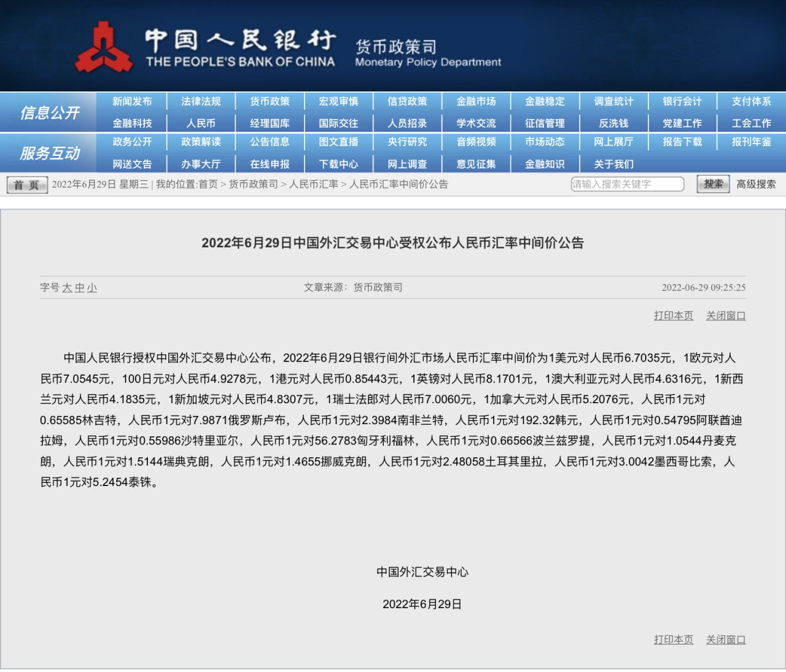786x672 pixels.
Task: Go to 学术交流 page
Action: [x=476, y=123]
